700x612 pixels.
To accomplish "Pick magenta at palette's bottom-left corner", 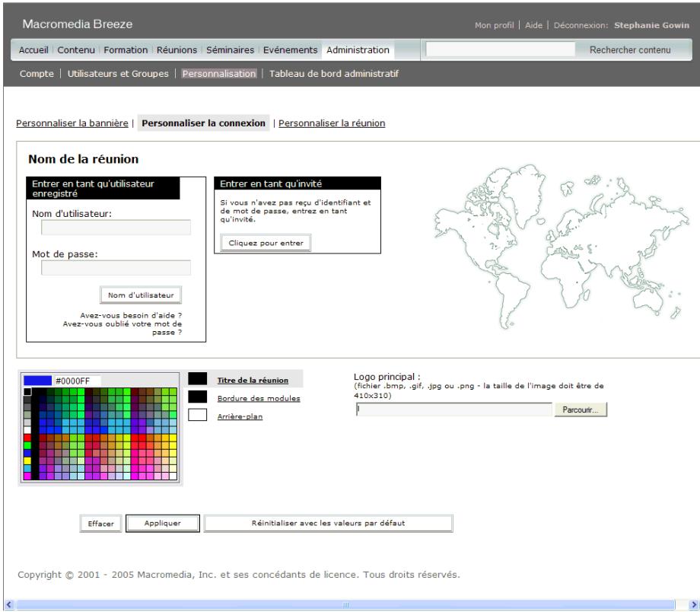I will pyautogui.click(x=27, y=477).
